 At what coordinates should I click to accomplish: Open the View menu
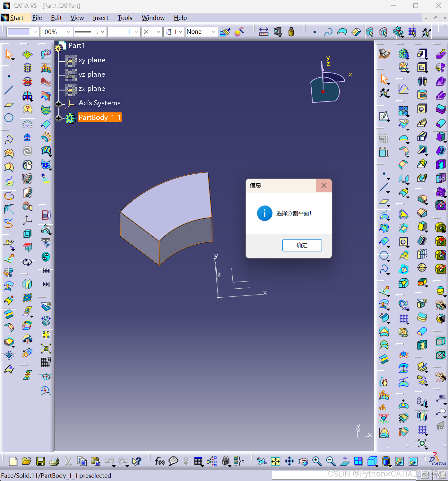tap(77, 18)
